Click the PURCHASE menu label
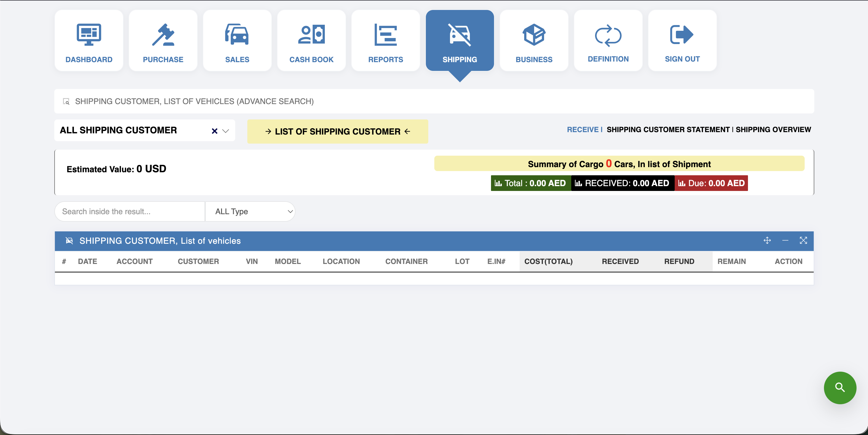 163,60
